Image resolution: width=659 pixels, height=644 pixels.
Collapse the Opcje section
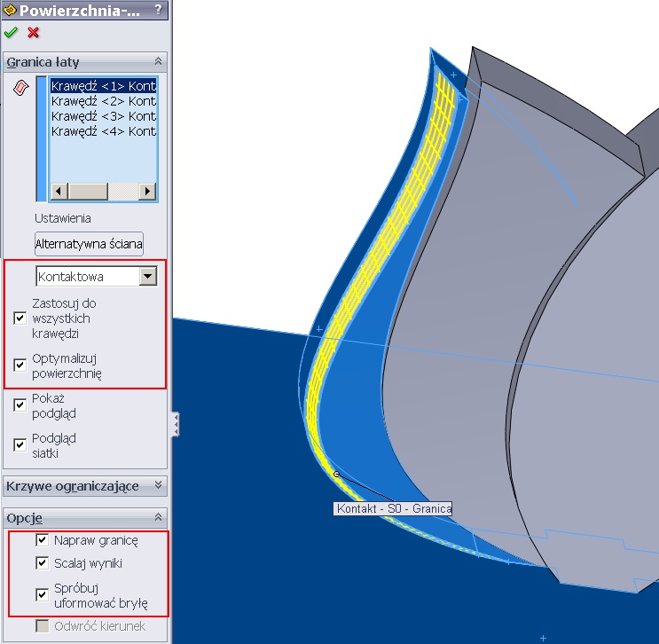point(158,517)
